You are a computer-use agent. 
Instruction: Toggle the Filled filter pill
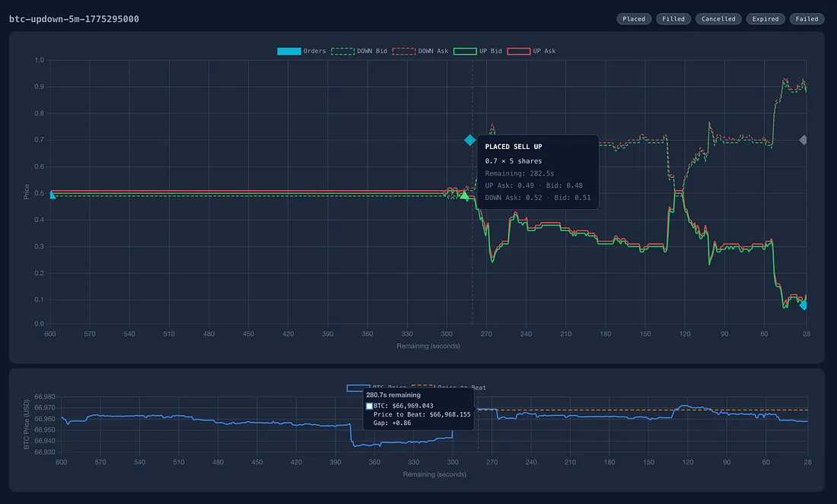[673, 19]
